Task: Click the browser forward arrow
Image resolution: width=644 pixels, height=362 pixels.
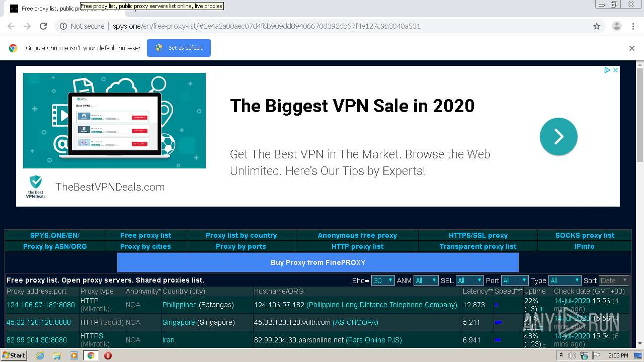Action: (x=27, y=26)
